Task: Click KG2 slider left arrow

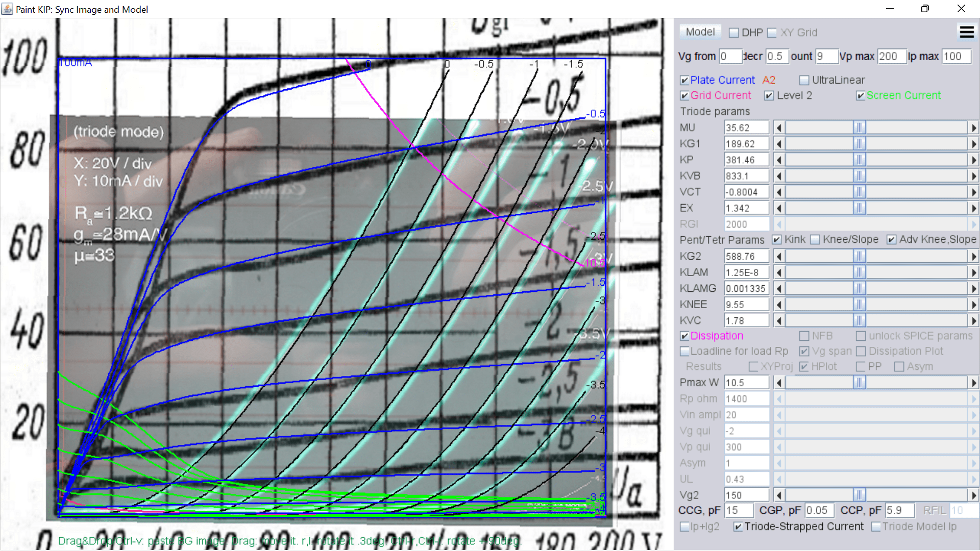Action: point(779,256)
